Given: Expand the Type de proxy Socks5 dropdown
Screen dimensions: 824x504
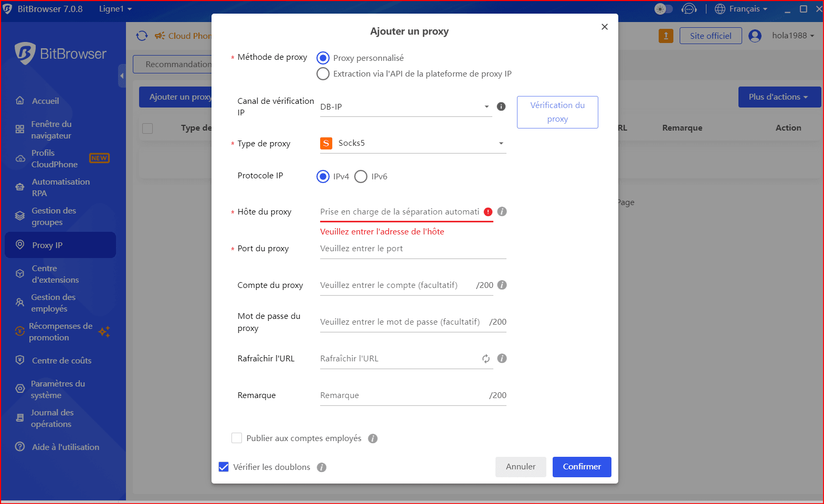Looking at the screenshot, I should click(x=413, y=143).
